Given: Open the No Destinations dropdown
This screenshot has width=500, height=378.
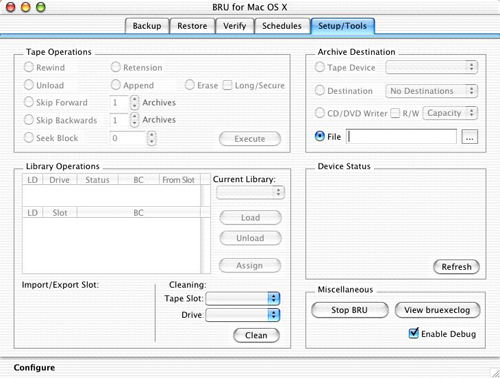Looking at the screenshot, I should [x=432, y=91].
